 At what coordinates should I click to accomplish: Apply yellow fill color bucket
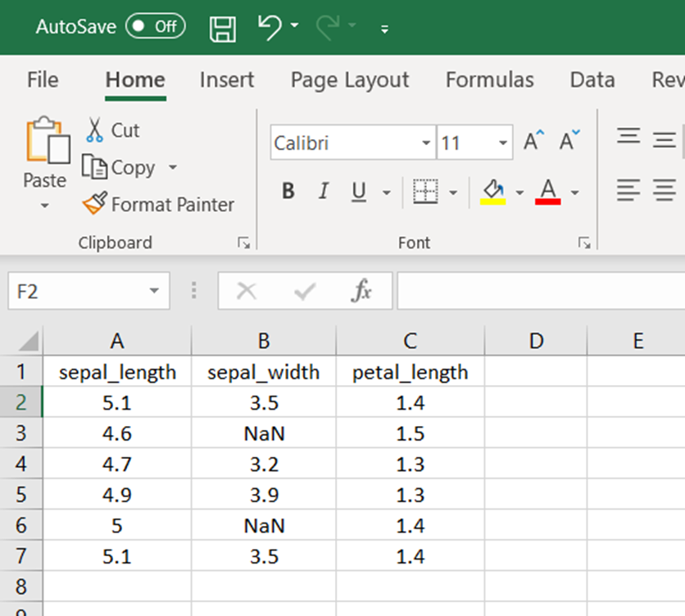click(492, 192)
